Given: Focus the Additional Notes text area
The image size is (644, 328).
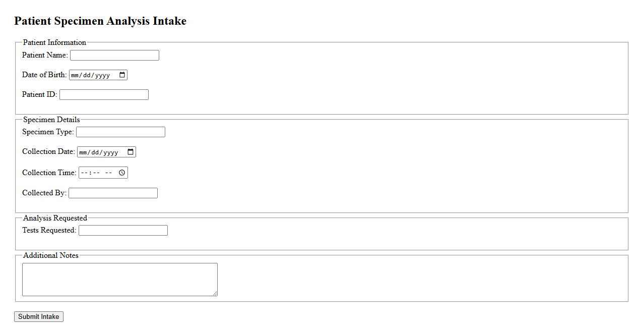Looking at the screenshot, I should point(119,279).
